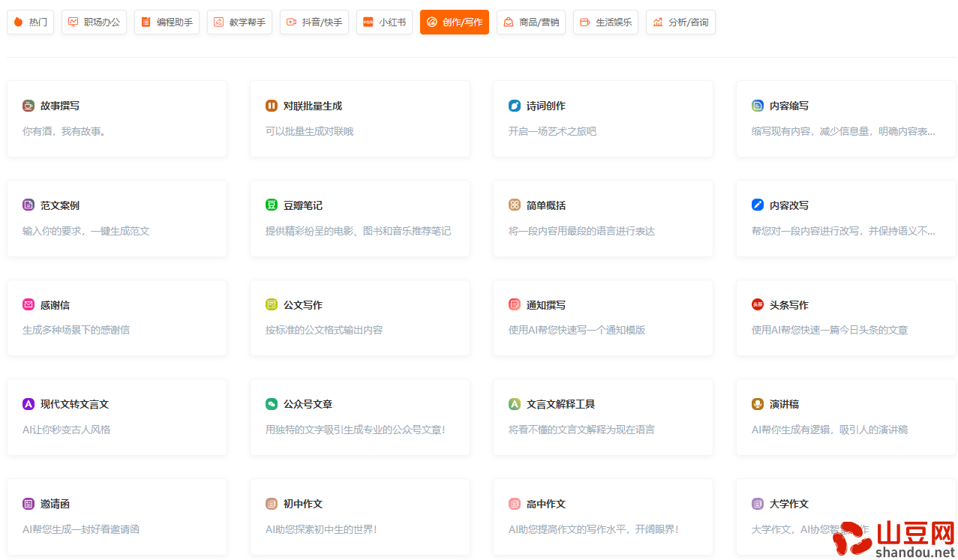Viewport: 958px width, 560px height.
Task: Click the 初中作文 card
Action: point(359,517)
